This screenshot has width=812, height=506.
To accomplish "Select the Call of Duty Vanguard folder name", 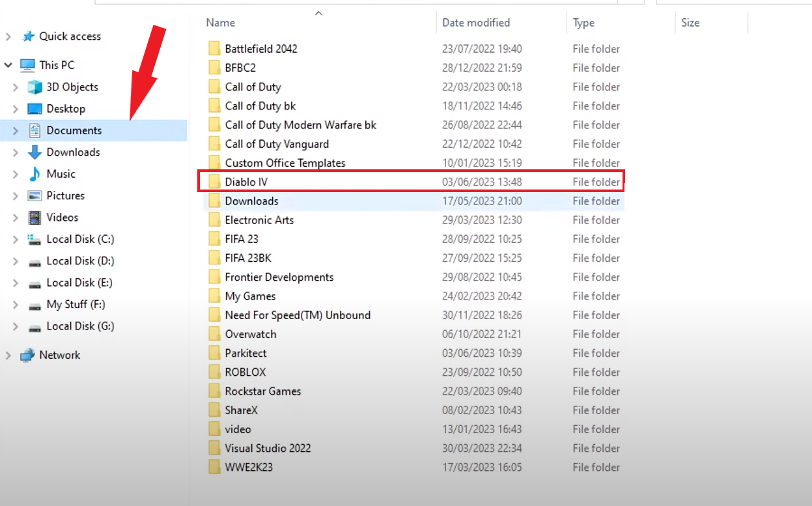I will 277,144.
